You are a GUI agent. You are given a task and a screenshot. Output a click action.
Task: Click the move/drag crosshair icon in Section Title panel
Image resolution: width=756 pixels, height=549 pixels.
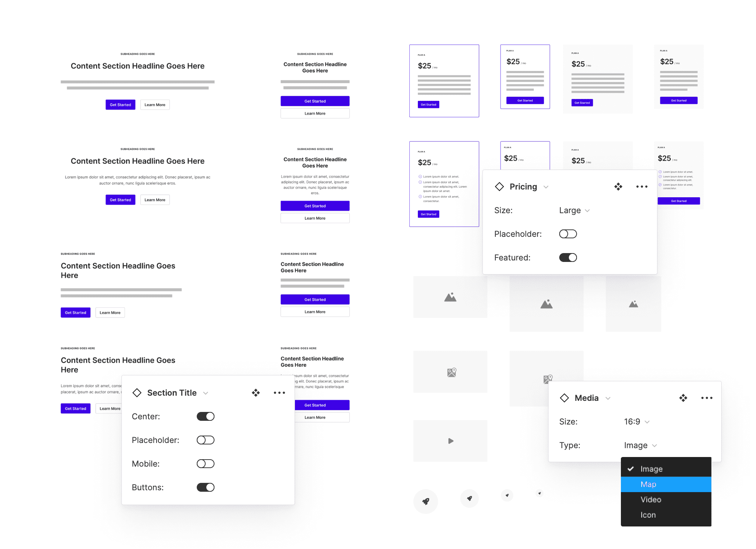click(256, 393)
